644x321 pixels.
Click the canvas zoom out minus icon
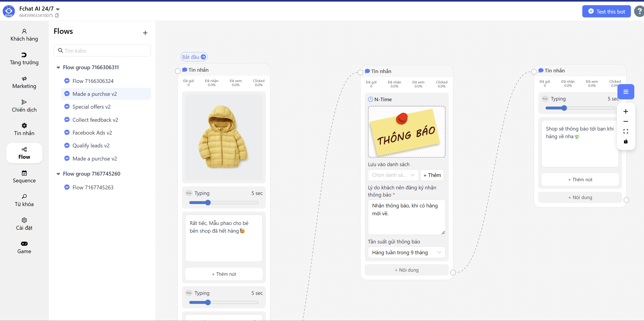click(626, 121)
